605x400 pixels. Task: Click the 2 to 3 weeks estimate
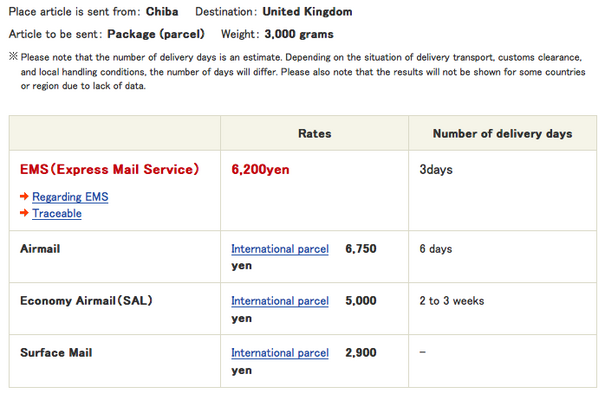coord(452,301)
